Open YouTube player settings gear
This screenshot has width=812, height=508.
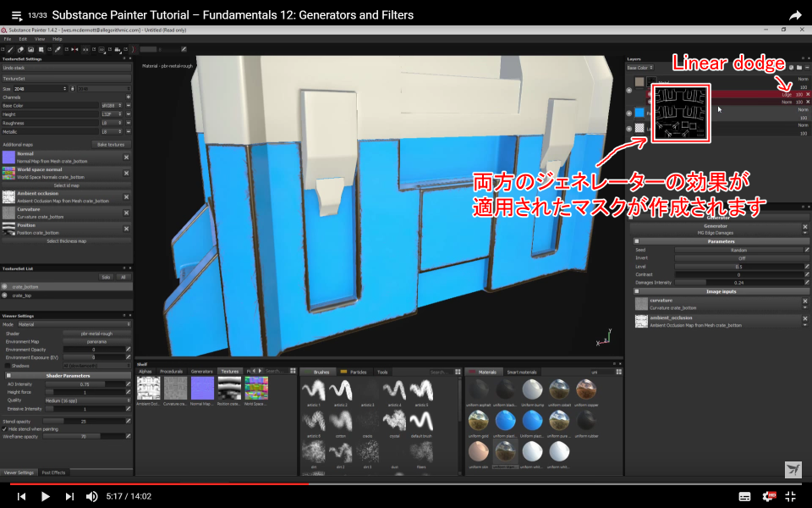pyautogui.click(x=769, y=496)
